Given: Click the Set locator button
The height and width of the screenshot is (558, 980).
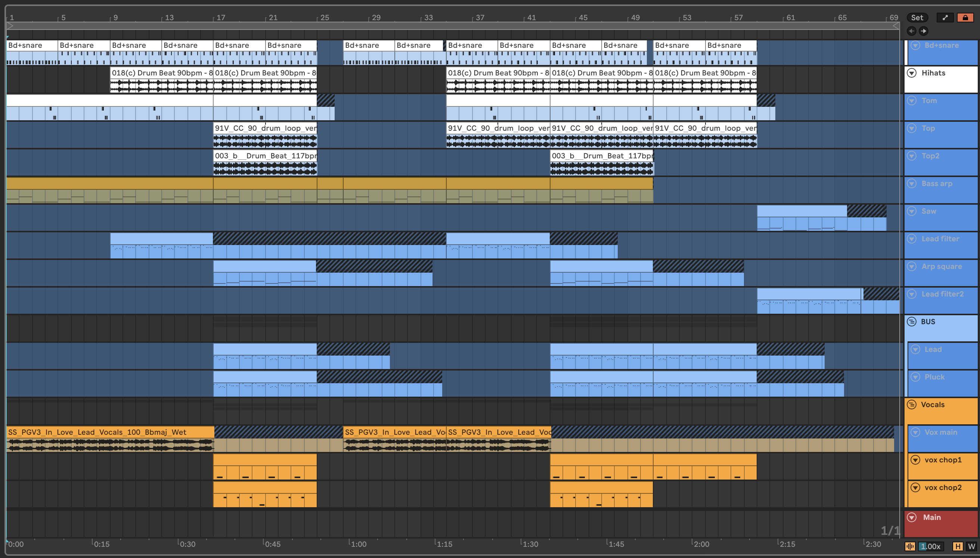Looking at the screenshot, I should coord(917,18).
